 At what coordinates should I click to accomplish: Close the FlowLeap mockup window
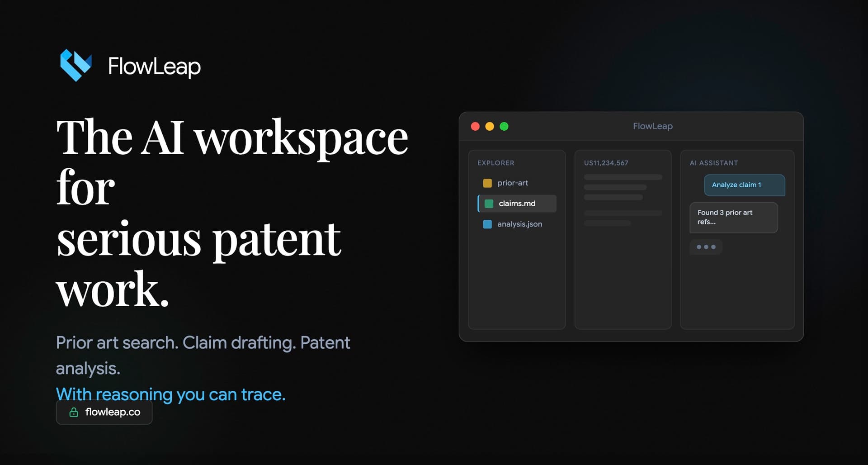[475, 127]
